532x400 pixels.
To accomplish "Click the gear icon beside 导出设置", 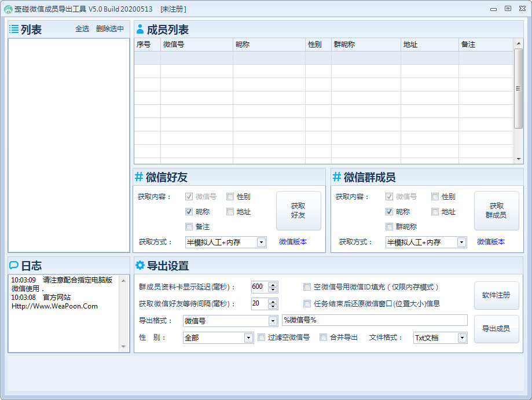I will pyautogui.click(x=140, y=265).
